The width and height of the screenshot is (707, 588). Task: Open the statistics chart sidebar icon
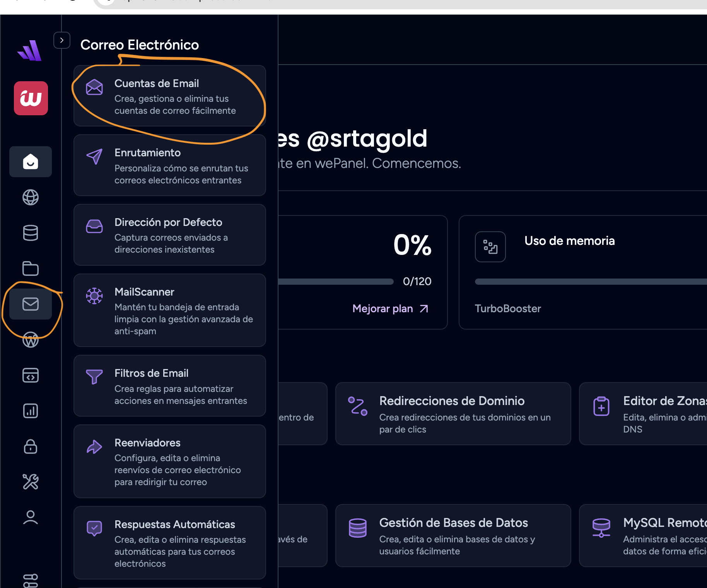click(x=31, y=411)
